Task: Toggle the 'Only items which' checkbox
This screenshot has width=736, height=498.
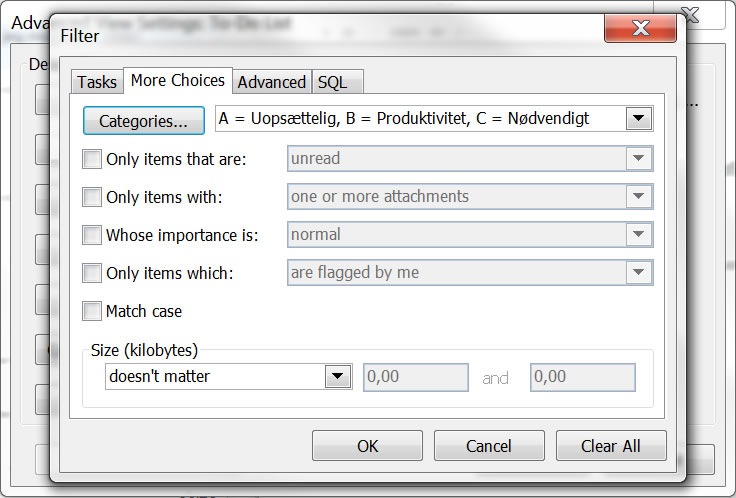Action: click(x=92, y=273)
